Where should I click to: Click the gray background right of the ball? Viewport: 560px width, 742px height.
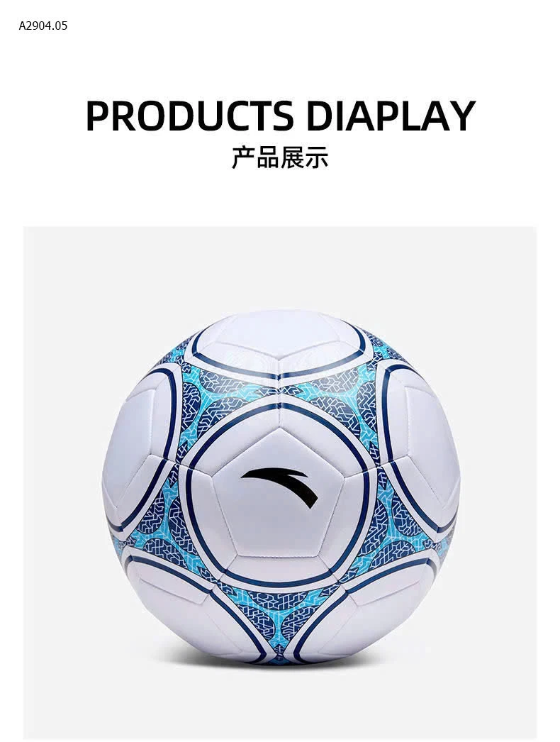tap(499, 482)
